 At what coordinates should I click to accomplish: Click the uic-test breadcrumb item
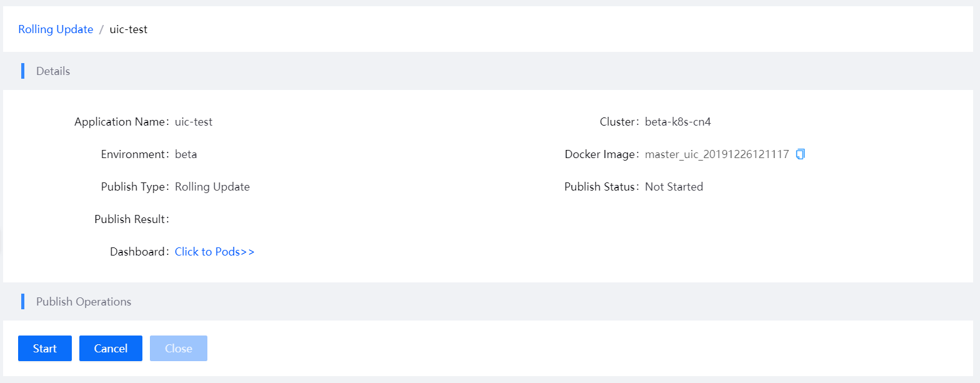point(129,29)
